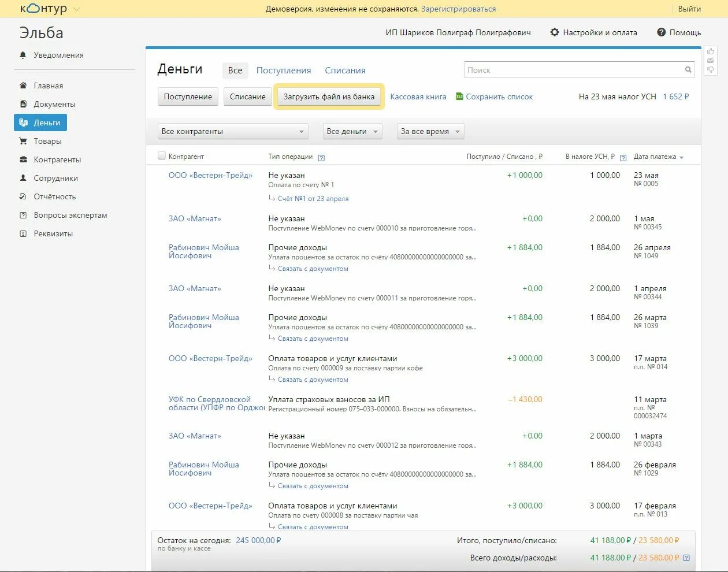
Task: Click help icon beside Всего доходы/расходы total
Action: pyautogui.click(x=686, y=558)
